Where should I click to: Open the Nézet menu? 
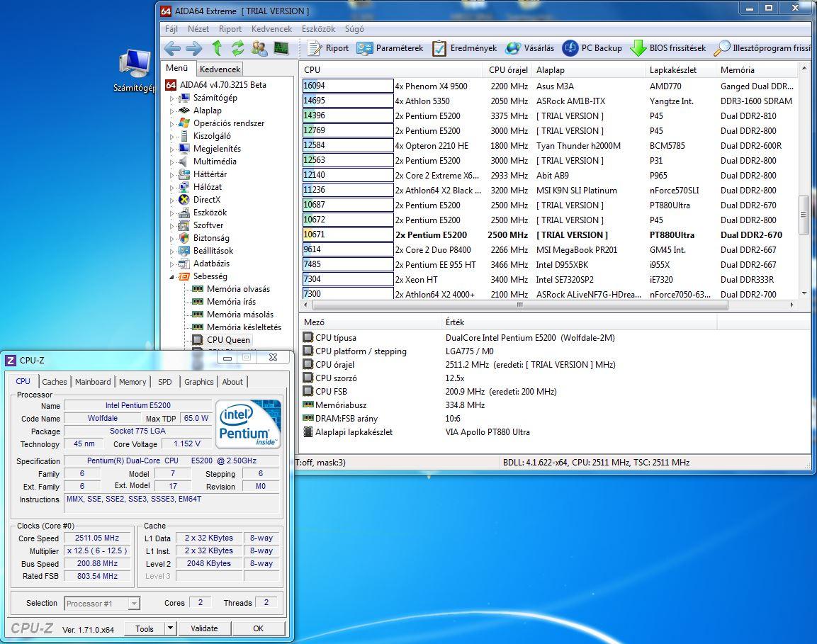[x=198, y=29]
